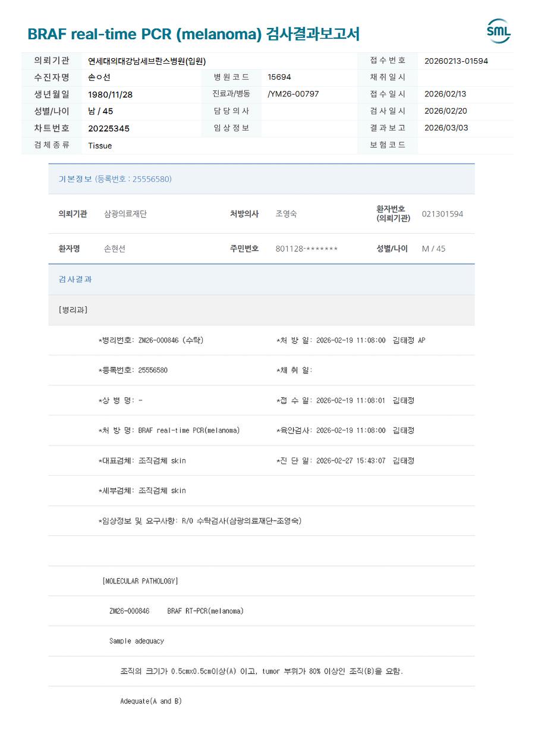Click prescribing doctor name 조영숙

(x=286, y=214)
